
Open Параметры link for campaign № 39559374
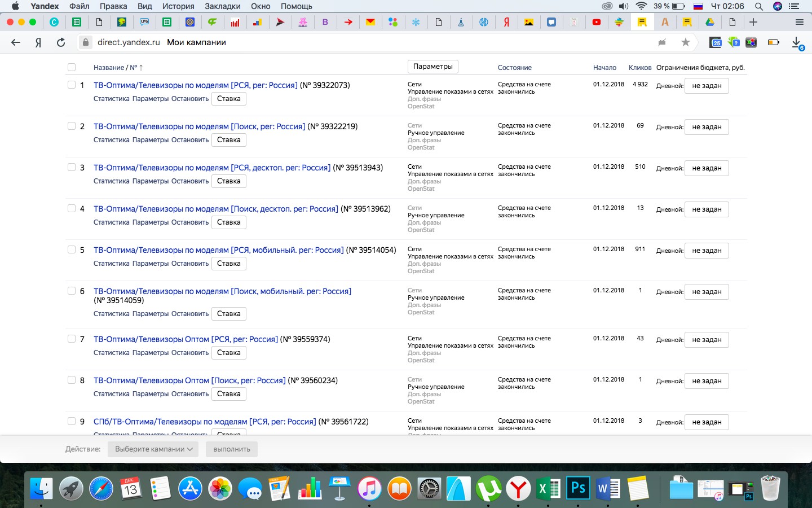point(151,353)
